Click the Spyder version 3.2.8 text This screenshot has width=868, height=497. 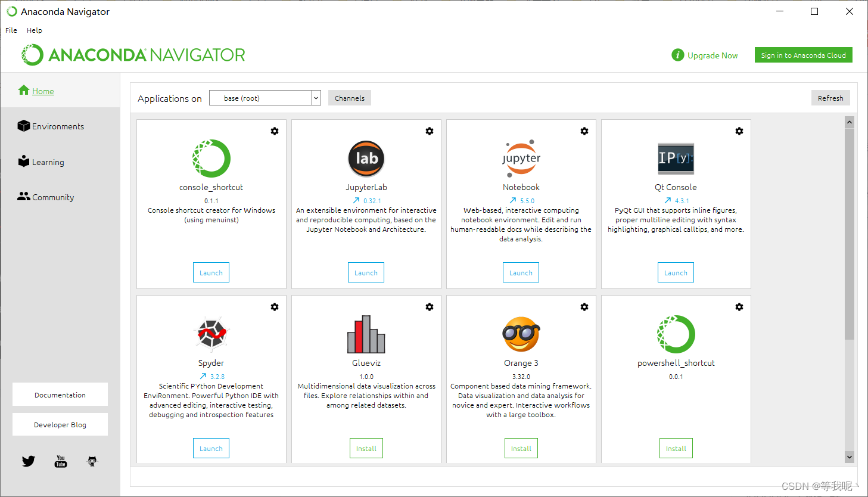click(217, 377)
